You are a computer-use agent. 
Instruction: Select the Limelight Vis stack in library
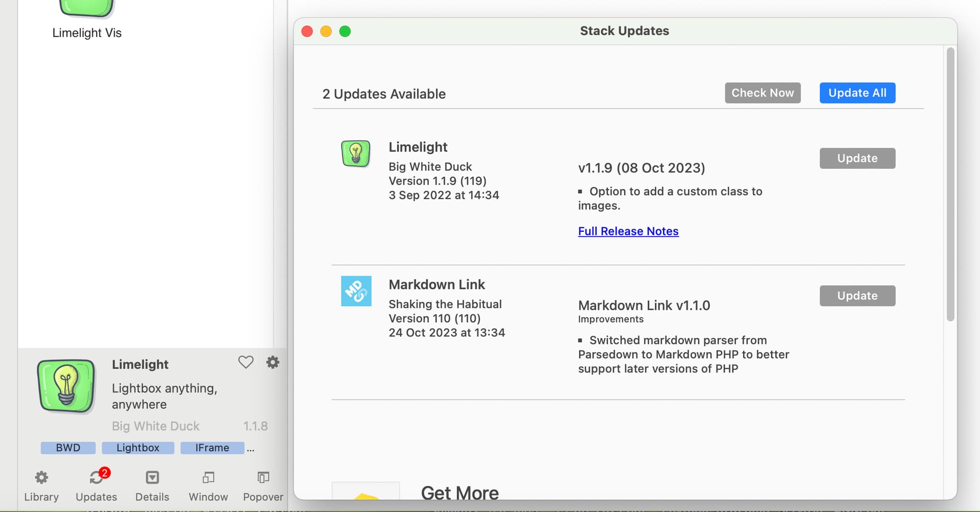[87, 20]
